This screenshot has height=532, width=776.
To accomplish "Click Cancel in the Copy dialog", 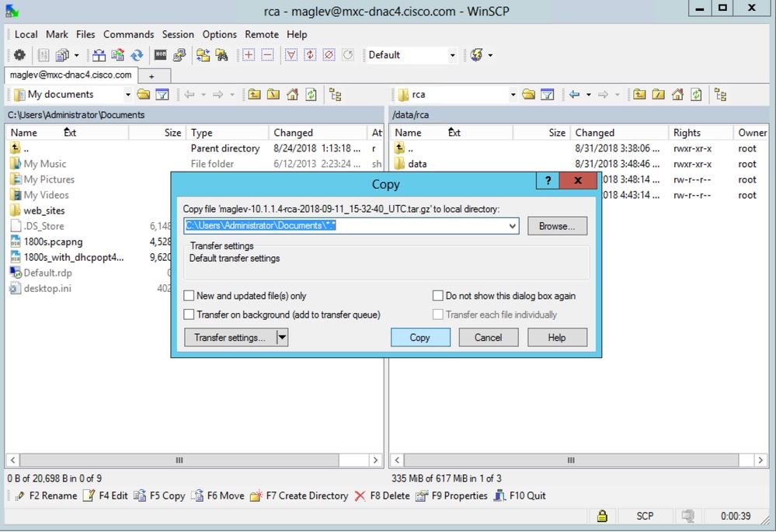I will click(488, 338).
